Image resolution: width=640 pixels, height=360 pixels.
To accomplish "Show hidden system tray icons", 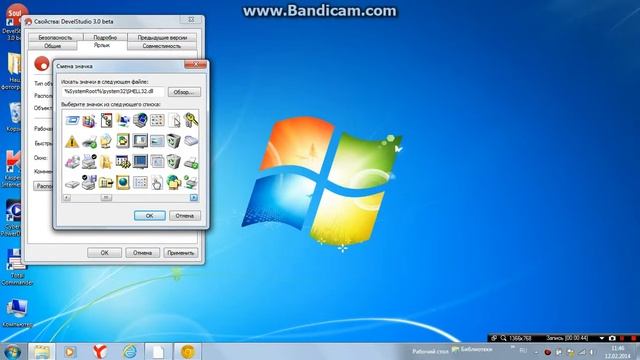I will point(536,352).
